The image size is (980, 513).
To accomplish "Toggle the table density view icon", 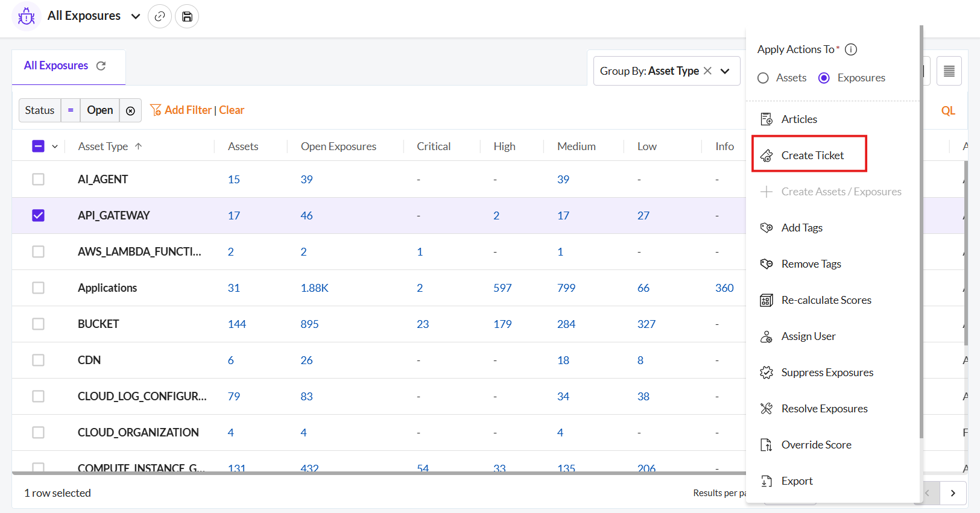I will pyautogui.click(x=949, y=71).
